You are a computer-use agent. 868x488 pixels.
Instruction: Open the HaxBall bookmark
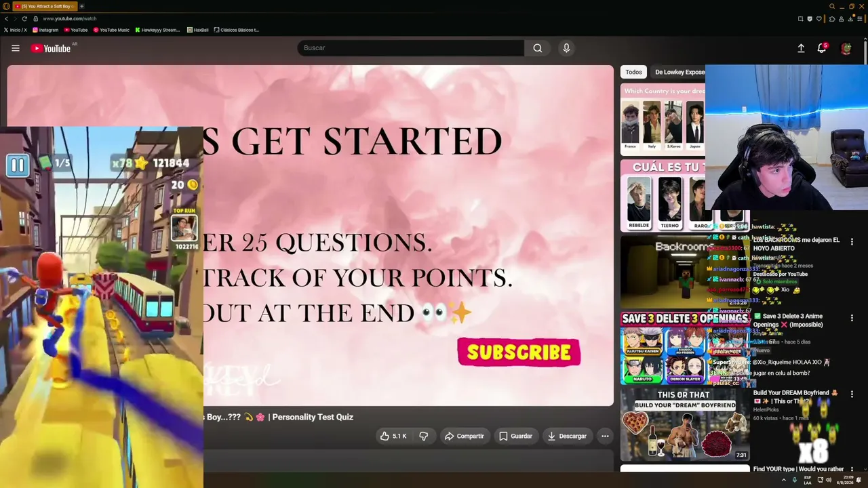[x=197, y=30]
